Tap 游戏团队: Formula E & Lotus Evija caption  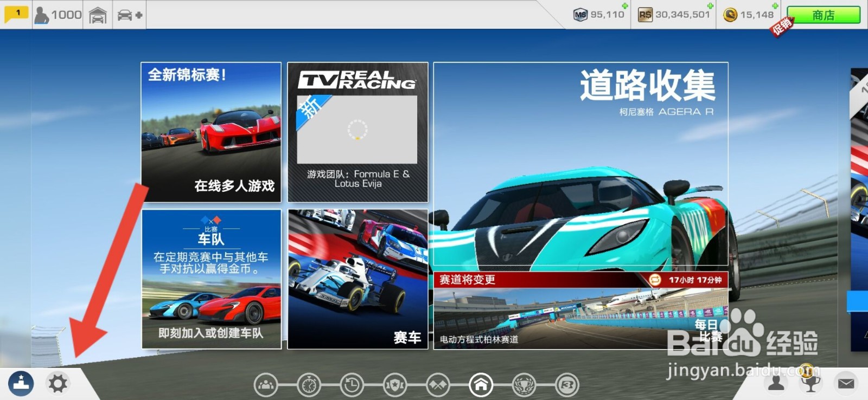pyautogui.click(x=358, y=179)
